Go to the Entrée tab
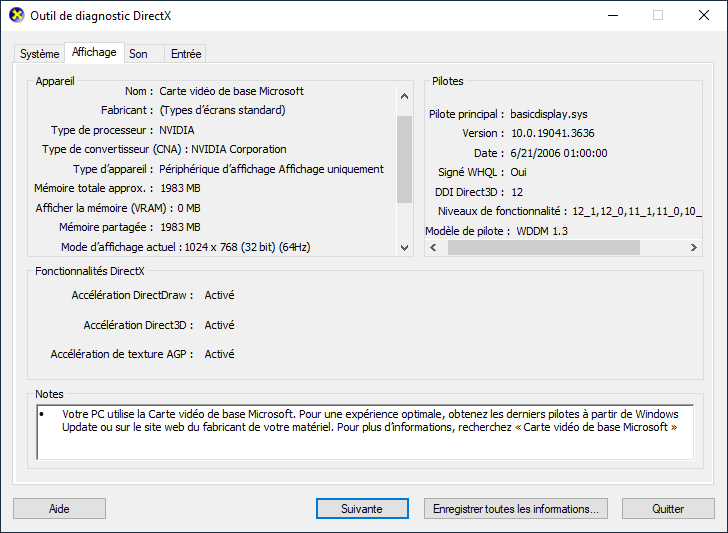728x533 pixels. 186,54
